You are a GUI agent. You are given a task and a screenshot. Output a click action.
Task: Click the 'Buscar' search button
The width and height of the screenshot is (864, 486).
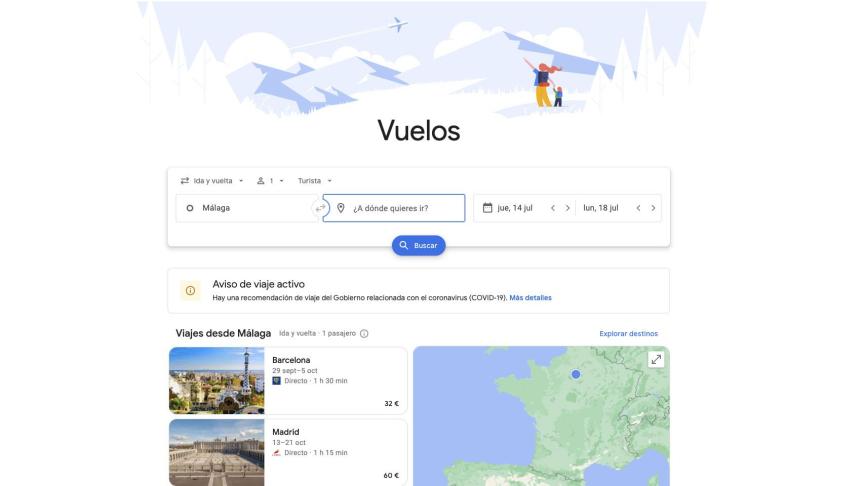[419, 245]
